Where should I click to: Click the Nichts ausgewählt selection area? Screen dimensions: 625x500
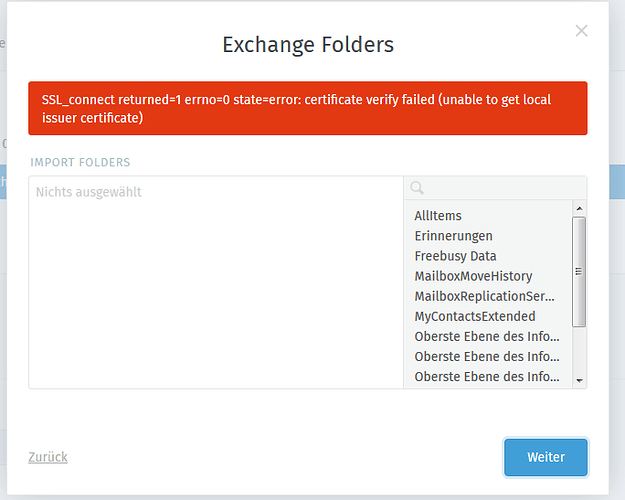click(216, 282)
